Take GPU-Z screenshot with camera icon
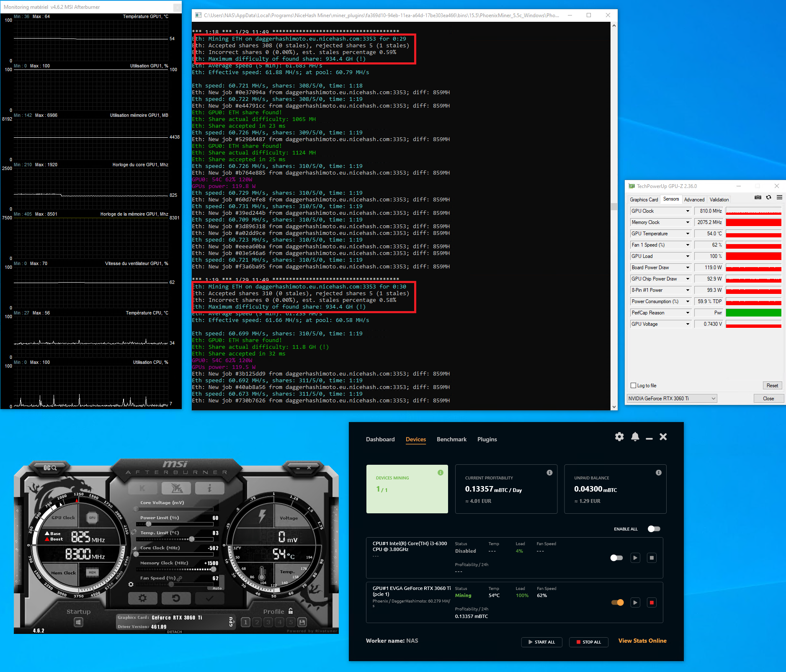 tap(758, 198)
